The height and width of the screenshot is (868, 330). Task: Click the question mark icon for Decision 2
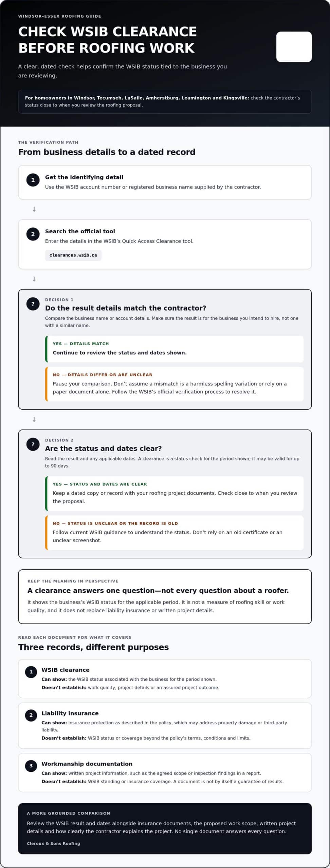[x=33, y=444]
